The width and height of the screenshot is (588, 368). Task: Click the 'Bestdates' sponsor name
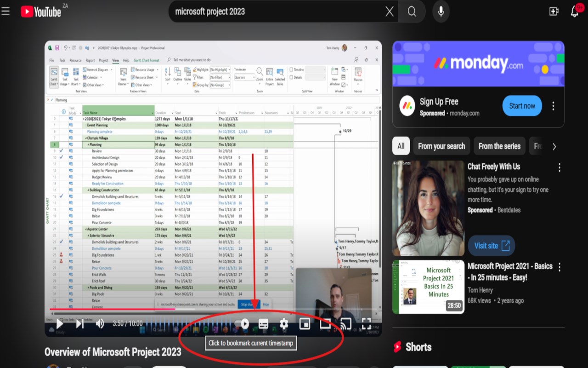(x=509, y=210)
